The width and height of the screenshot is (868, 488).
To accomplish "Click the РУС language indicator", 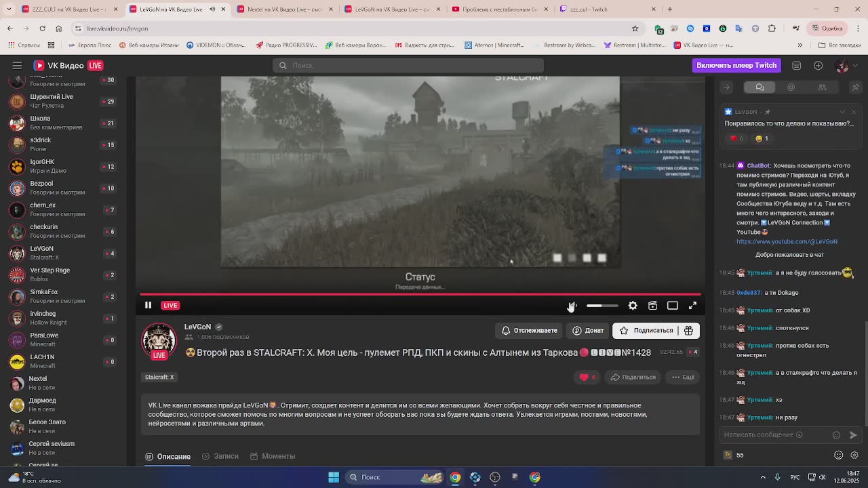I will coord(794,477).
